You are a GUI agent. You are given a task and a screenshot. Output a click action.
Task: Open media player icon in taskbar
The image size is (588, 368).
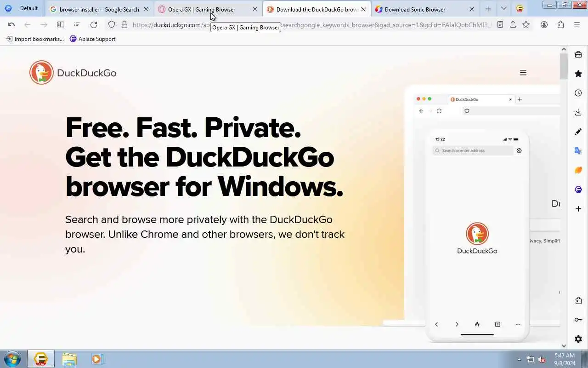(x=97, y=359)
